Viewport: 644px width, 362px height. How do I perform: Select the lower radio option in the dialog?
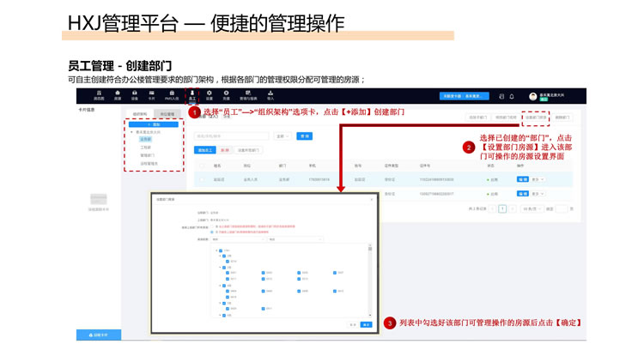click(x=212, y=232)
